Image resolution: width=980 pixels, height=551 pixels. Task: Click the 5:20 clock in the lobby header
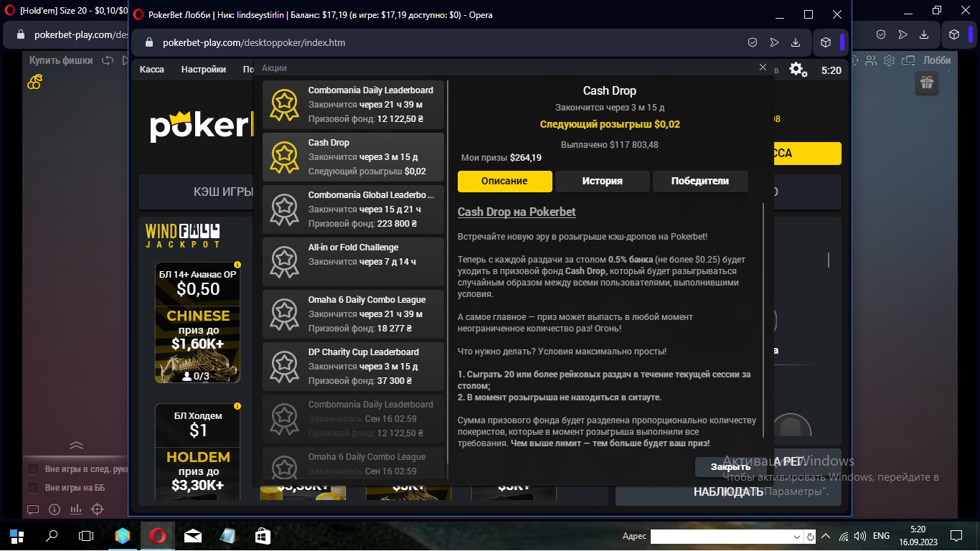(x=831, y=70)
